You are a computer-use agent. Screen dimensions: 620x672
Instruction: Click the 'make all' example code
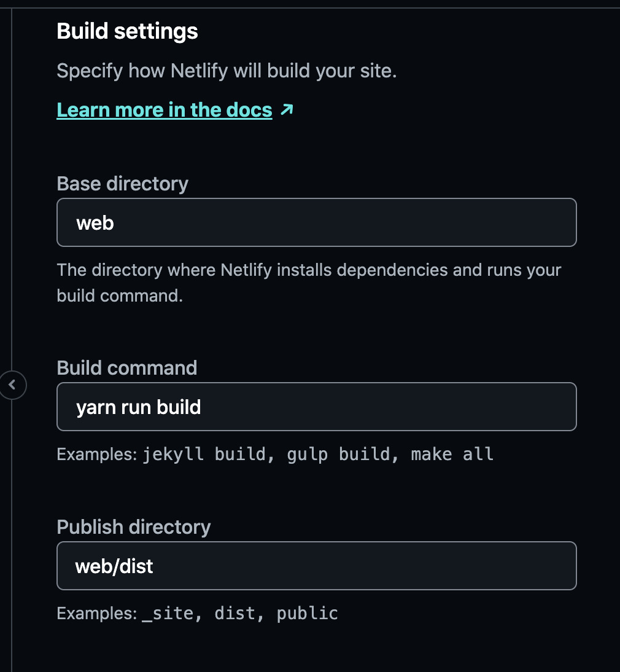pyautogui.click(x=452, y=455)
